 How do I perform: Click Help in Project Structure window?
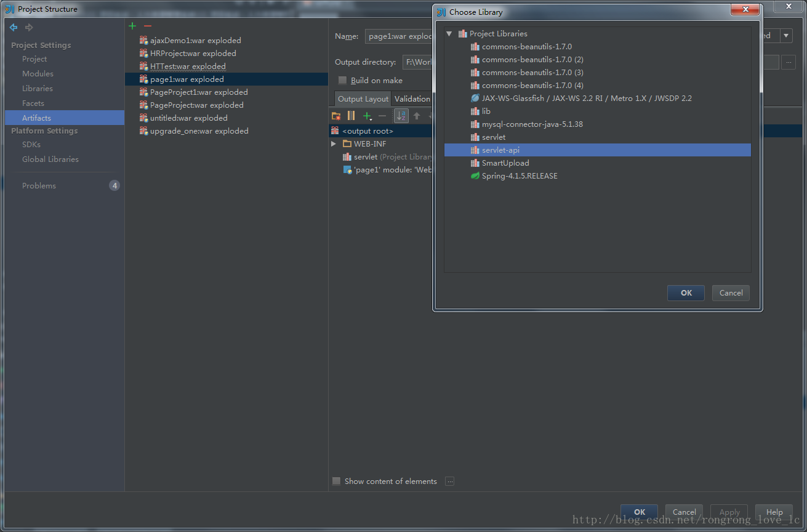tap(774, 512)
